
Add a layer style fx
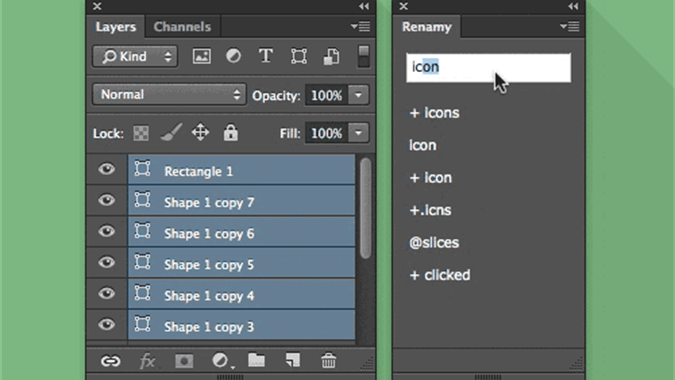pyautogui.click(x=147, y=361)
